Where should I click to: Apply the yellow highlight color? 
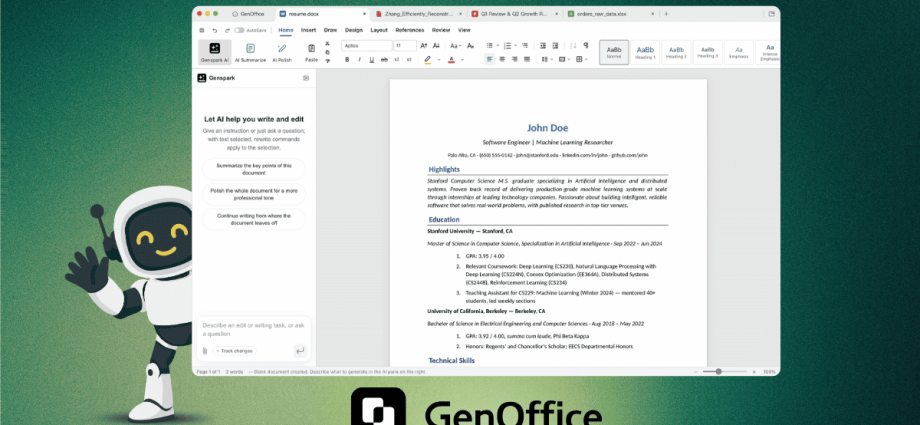coord(428,59)
